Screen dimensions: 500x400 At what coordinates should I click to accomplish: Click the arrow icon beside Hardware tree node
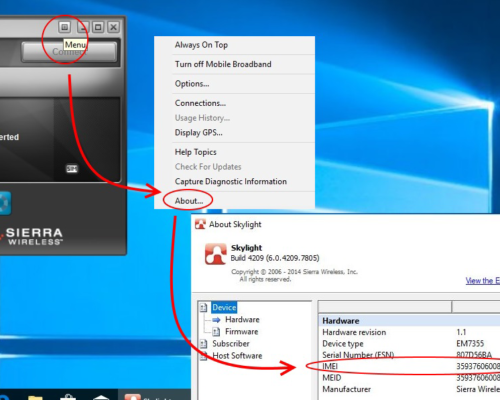216,320
